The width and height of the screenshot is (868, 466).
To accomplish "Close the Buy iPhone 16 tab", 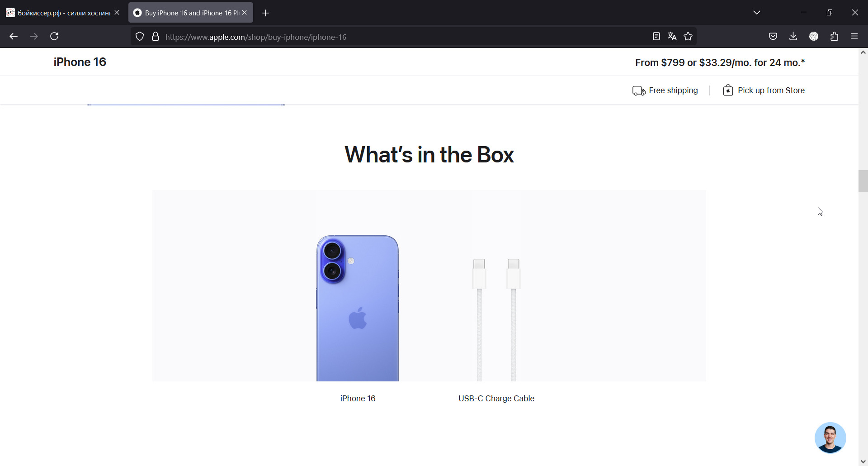I will (245, 13).
